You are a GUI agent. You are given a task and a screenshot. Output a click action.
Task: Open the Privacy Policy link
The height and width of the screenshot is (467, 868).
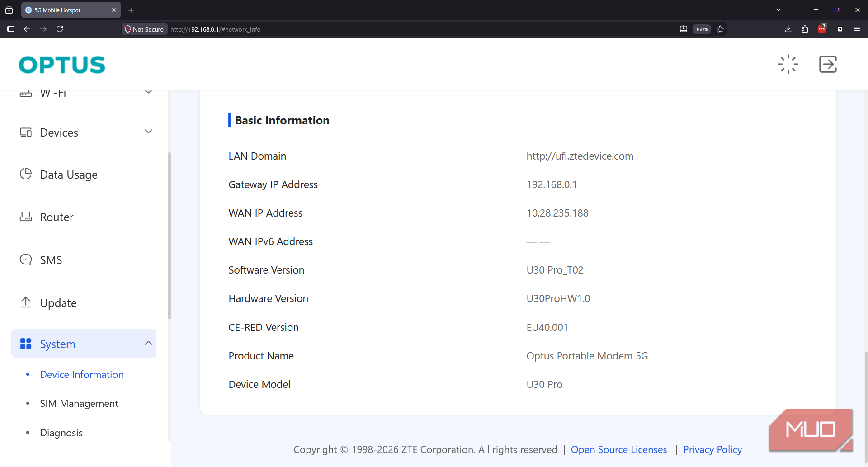(712, 449)
